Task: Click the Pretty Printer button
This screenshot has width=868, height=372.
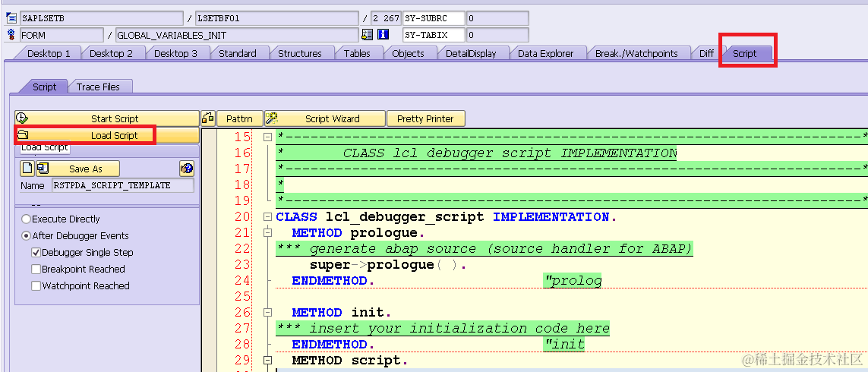Action: pyautogui.click(x=425, y=118)
